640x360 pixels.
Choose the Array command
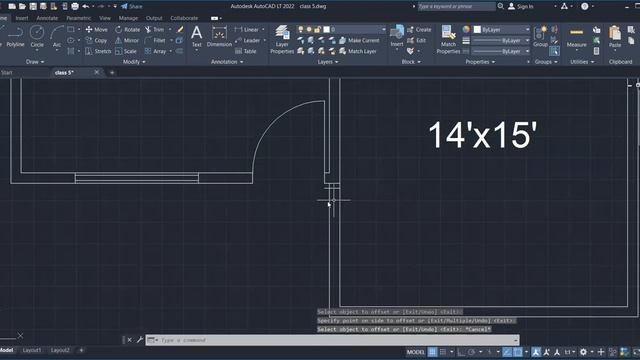(156, 51)
